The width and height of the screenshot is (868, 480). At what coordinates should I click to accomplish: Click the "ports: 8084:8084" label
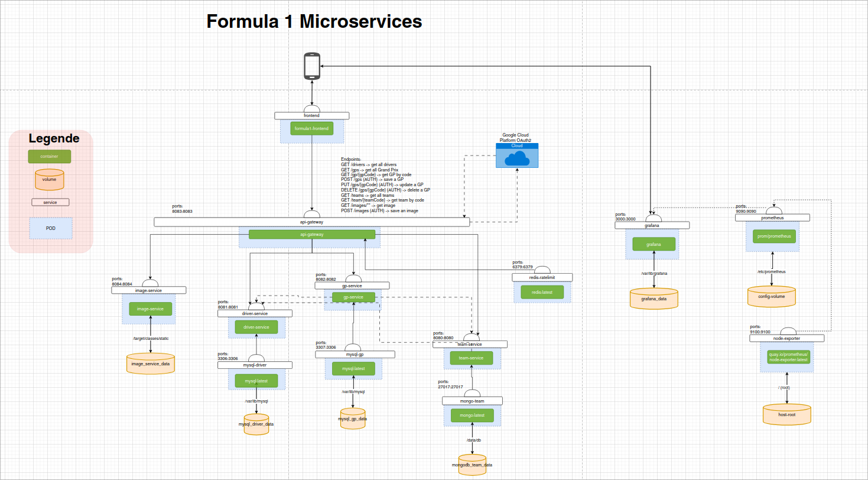point(122,281)
